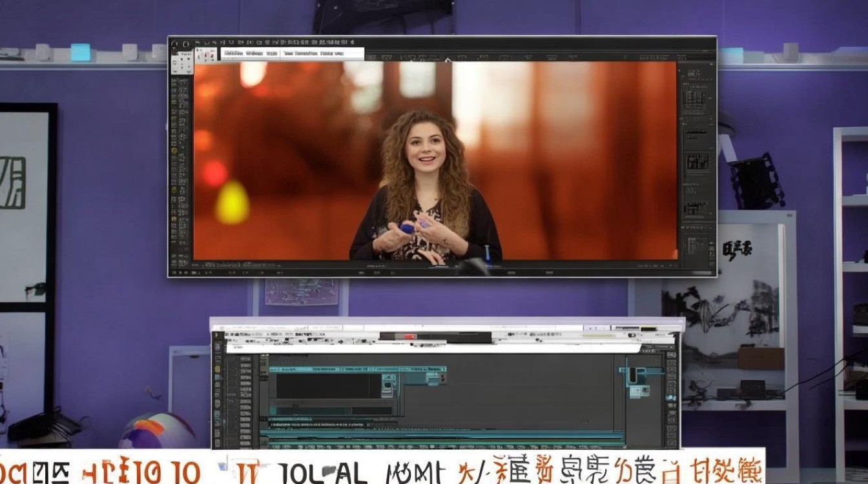Click the blue icon in lower right tool column
Image resolution: width=868 pixels, height=484 pixels.
[x=672, y=398]
